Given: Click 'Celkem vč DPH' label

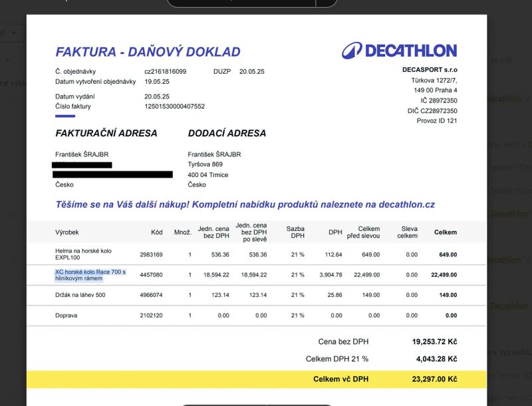Looking at the screenshot, I should [x=340, y=379].
